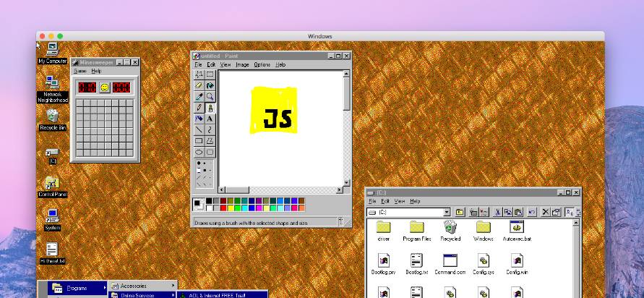644x298 pixels.
Task: Open Properties icon in C: toolbar
Action: click(556, 212)
